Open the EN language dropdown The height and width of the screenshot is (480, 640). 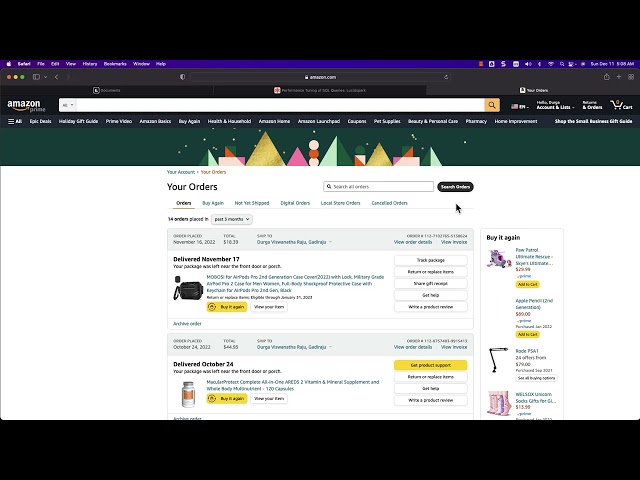520,107
